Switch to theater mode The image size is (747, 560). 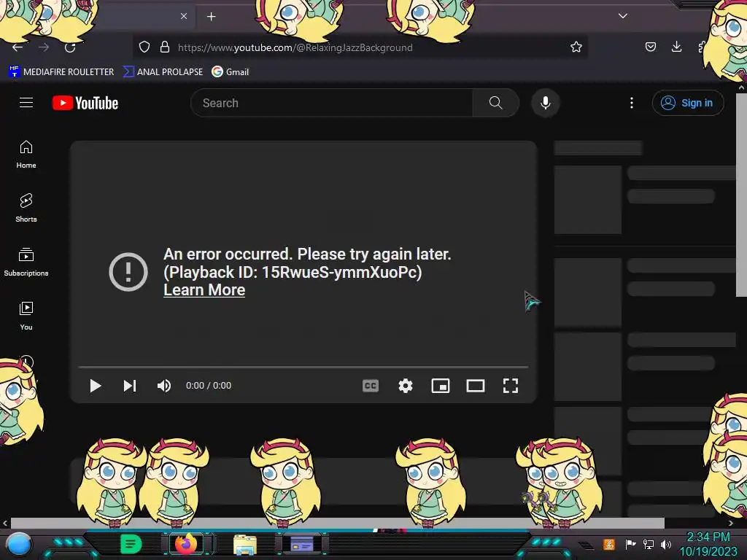coord(476,386)
